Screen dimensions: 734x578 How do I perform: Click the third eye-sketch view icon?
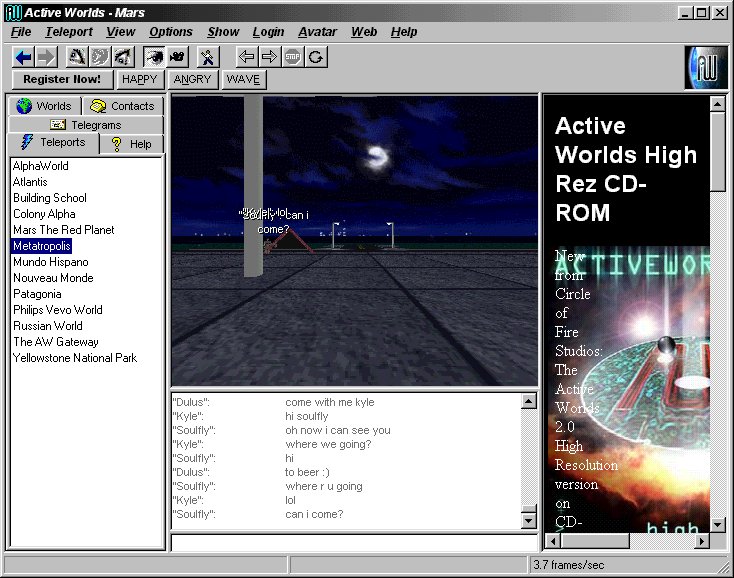pos(123,57)
